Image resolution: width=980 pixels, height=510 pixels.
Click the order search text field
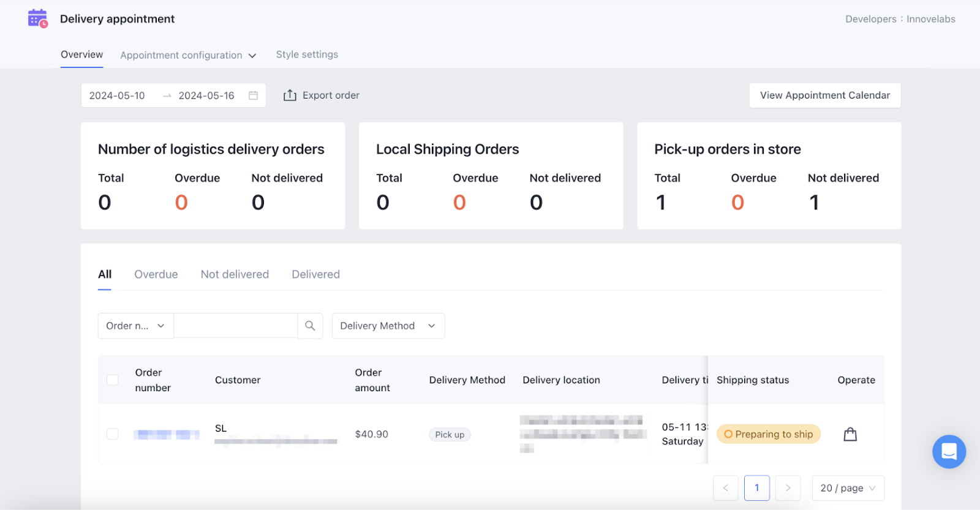point(236,326)
